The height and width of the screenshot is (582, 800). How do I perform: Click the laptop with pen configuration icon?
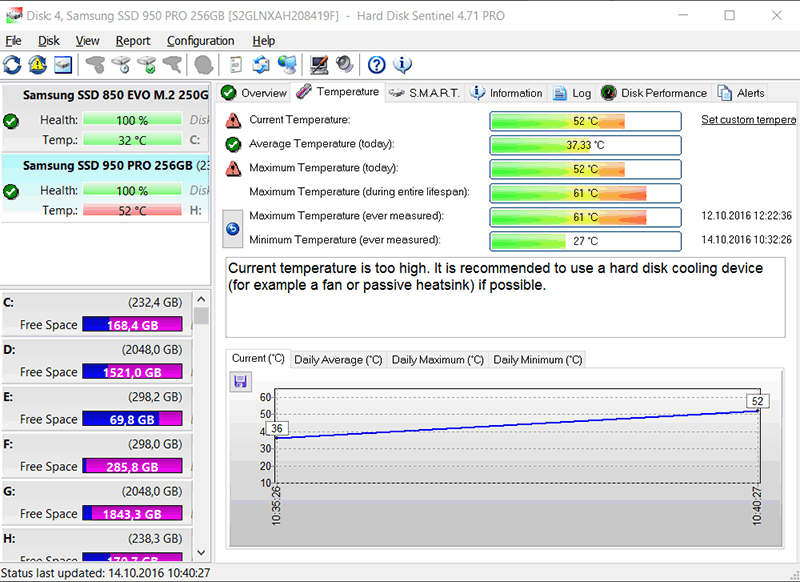click(319, 65)
